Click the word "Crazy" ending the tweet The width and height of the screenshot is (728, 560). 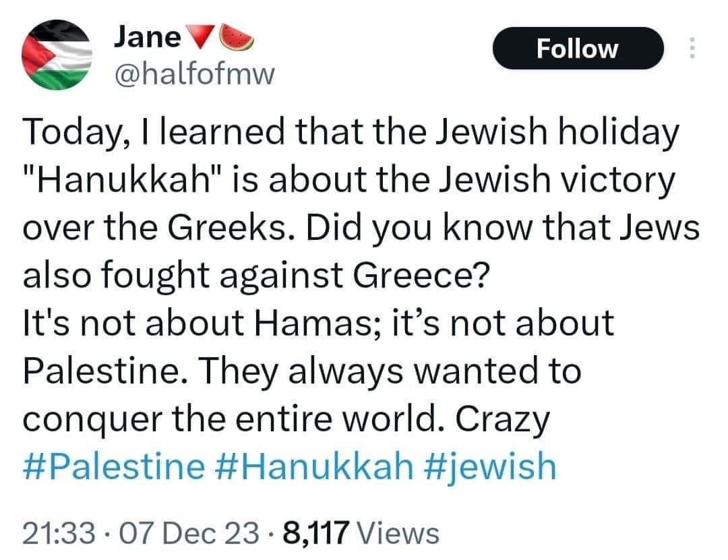tap(502, 419)
